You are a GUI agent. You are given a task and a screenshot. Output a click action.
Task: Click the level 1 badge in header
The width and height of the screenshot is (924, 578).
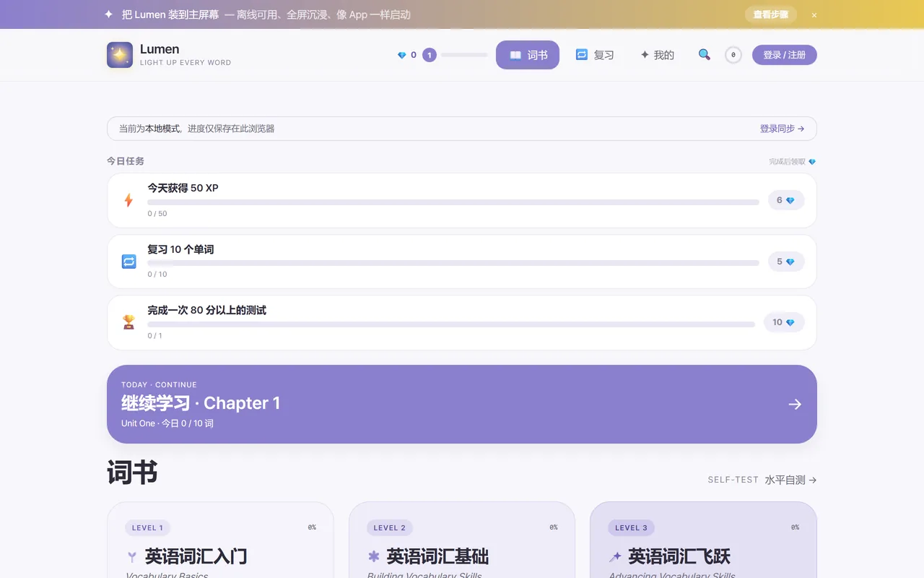430,55
